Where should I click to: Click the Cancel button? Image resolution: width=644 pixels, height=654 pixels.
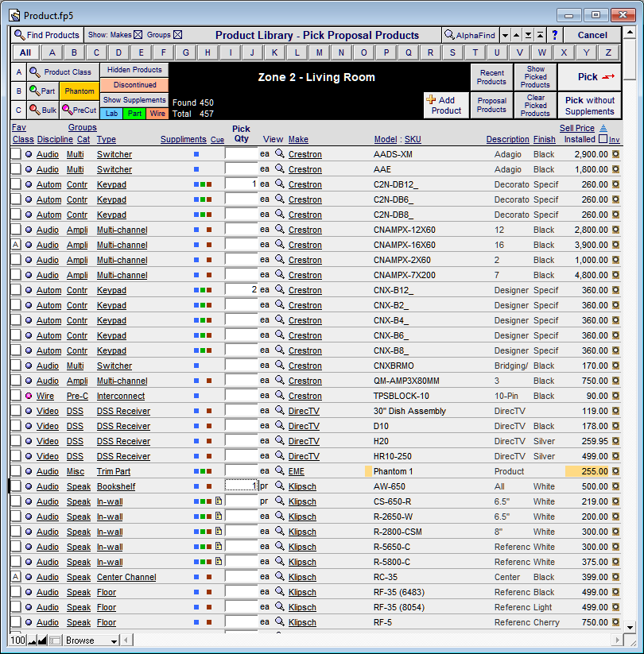coord(592,35)
